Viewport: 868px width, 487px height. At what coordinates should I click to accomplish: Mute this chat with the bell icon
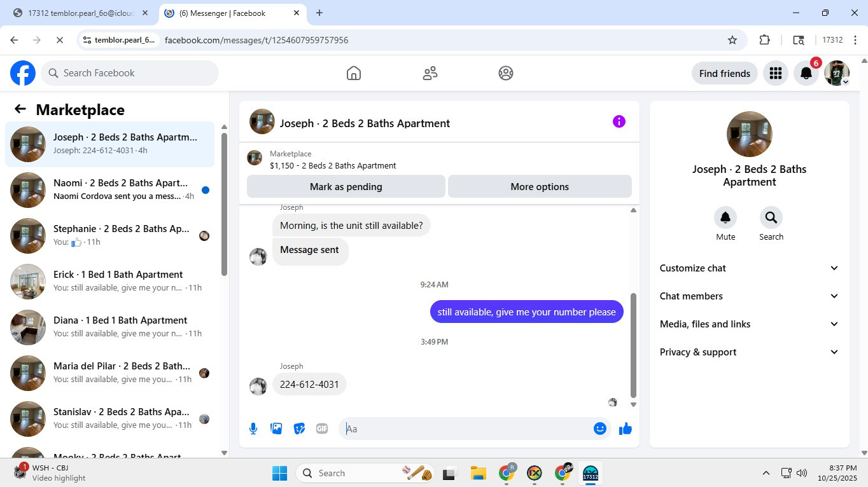tap(725, 218)
